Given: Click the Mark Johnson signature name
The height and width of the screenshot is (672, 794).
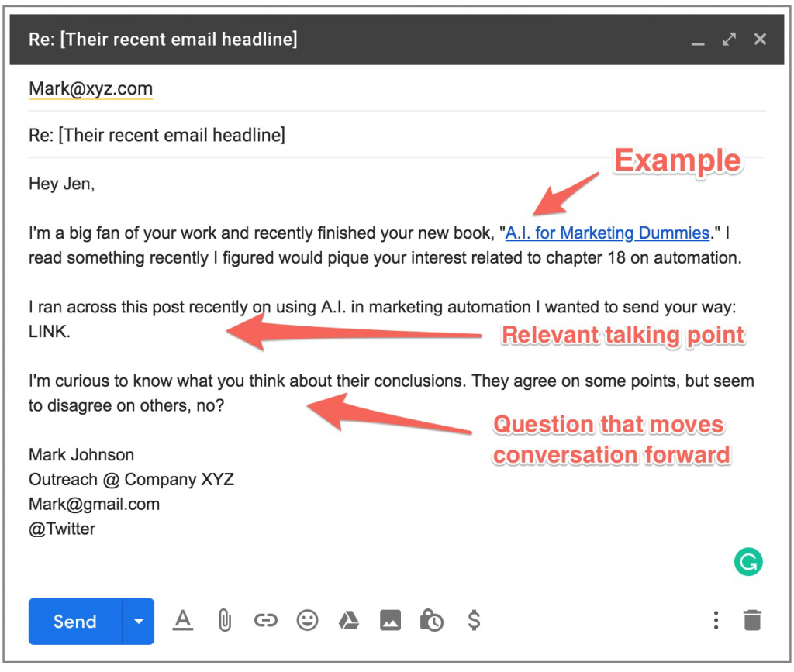Looking at the screenshot, I should click(81, 455).
